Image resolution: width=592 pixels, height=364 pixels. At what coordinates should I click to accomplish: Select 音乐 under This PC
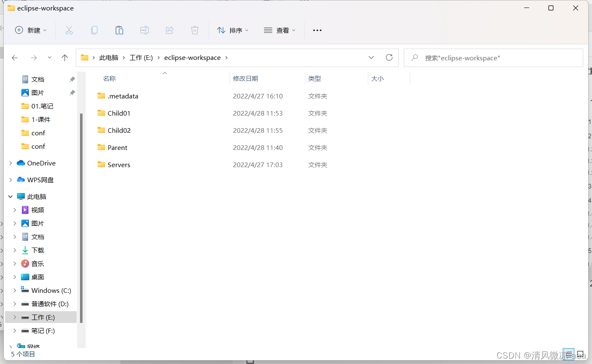tap(38, 263)
